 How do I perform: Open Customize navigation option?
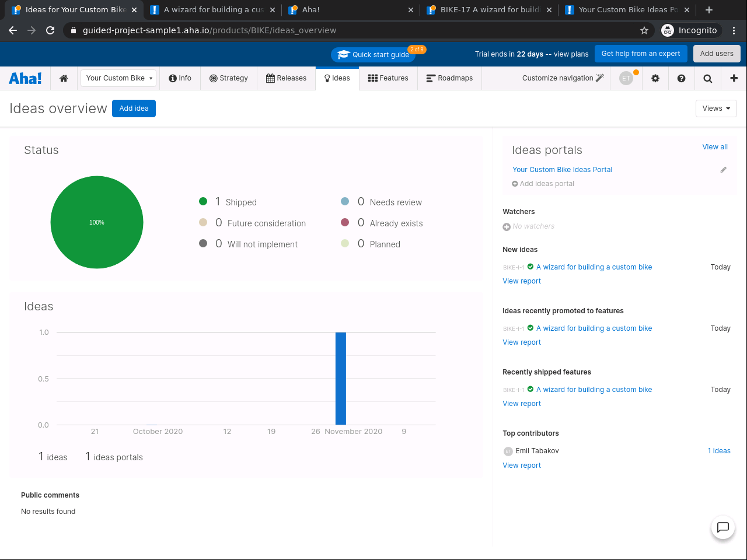pos(563,78)
